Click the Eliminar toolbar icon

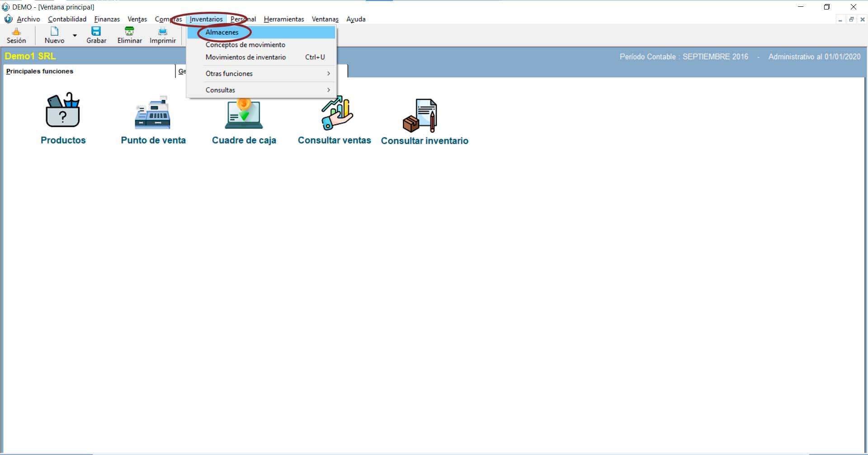(x=129, y=32)
